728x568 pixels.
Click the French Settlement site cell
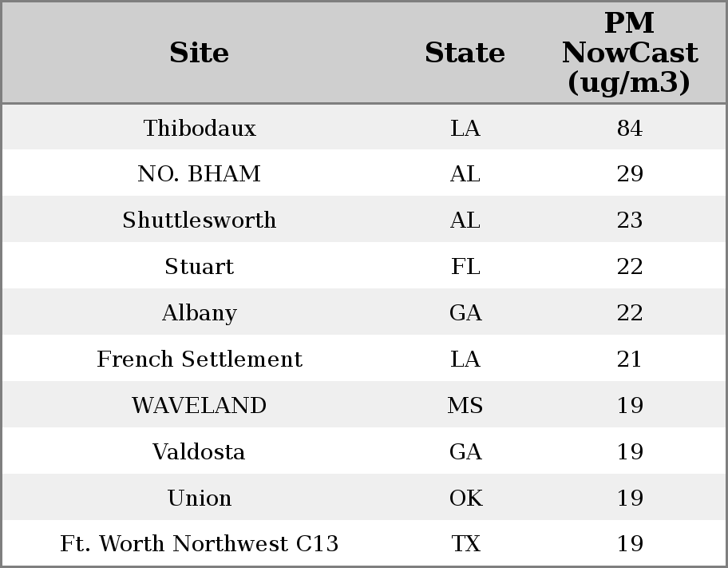[199, 359]
